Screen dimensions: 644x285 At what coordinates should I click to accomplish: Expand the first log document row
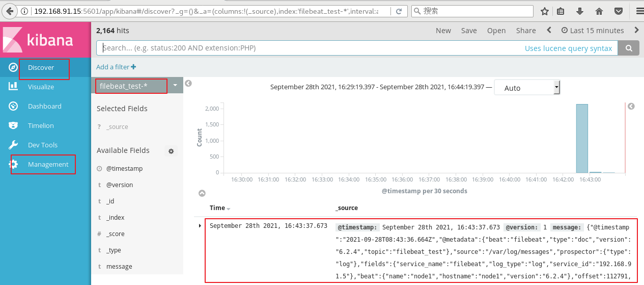200,225
